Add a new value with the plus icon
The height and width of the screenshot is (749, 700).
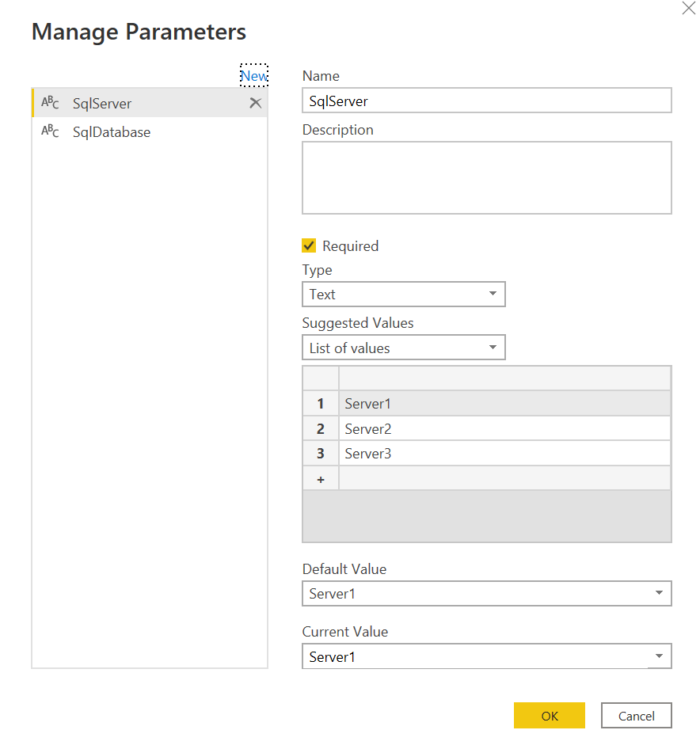[x=321, y=479]
